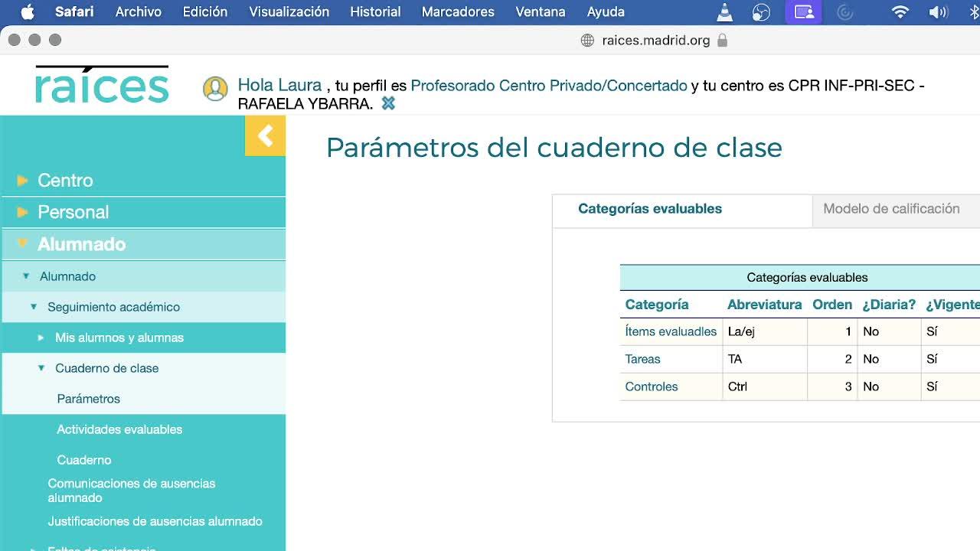Click the Orden value 2 cell
The width and height of the screenshot is (980, 551).
point(832,359)
